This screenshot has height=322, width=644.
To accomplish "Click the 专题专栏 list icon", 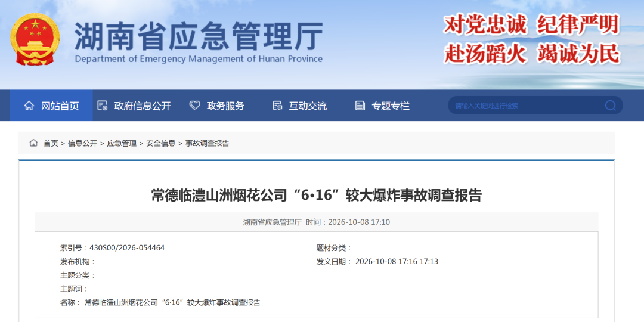I will [x=360, y=106].
